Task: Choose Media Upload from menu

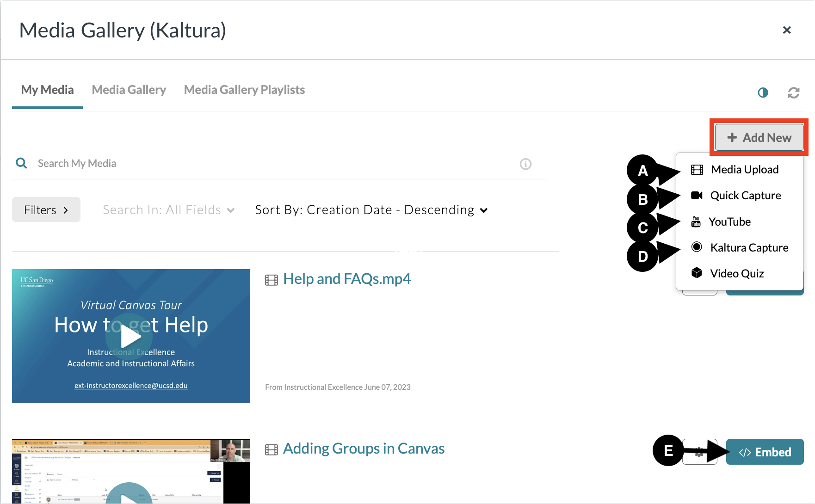Action: [x=740, y=170]
